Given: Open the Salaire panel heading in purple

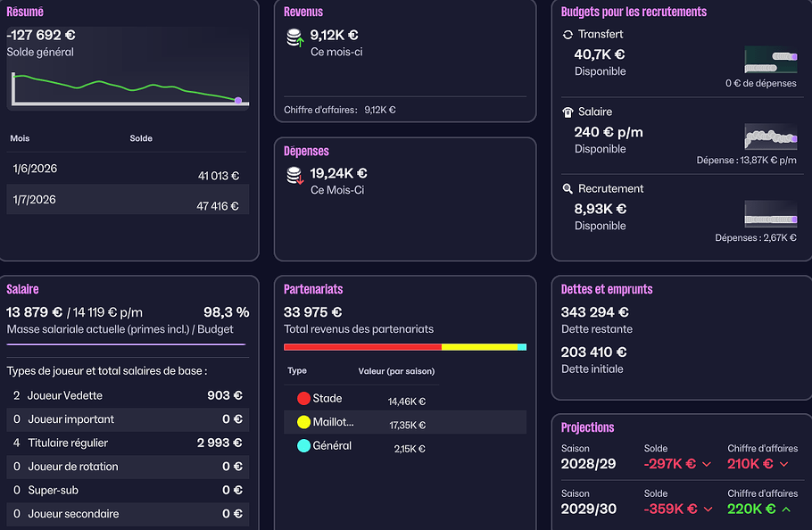Looking at the screenshot, I should tap(22, 289).
